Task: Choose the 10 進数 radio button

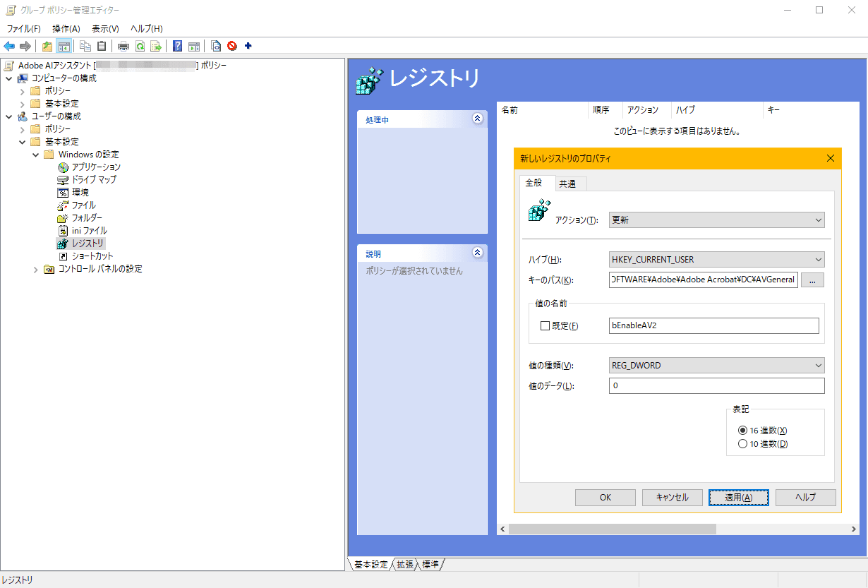Action: [x=742, y=444]
